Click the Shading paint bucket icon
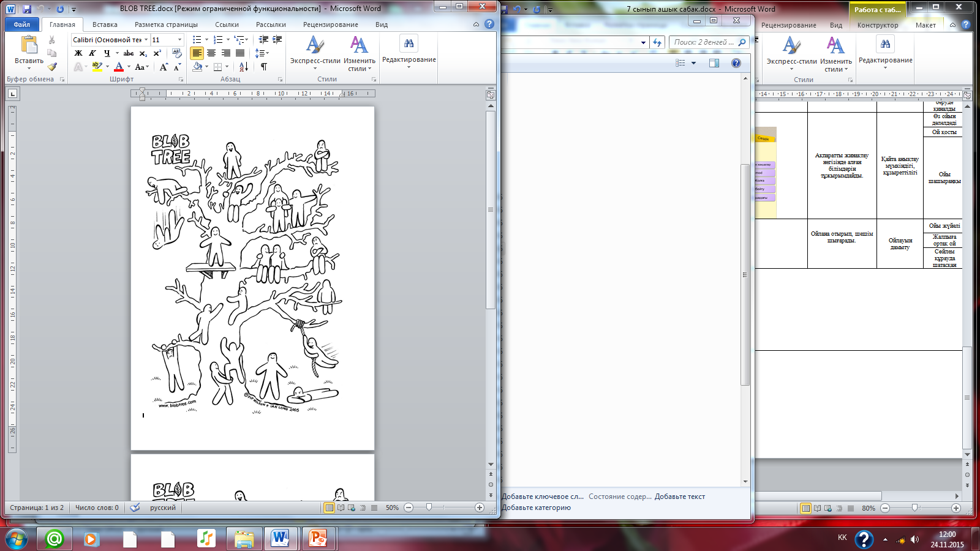The image size is (980, 551). [197, 67]
